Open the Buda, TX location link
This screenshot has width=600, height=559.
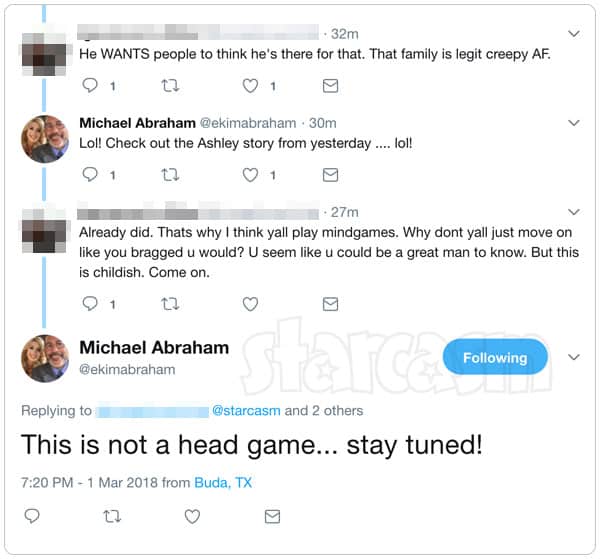(223, 482)
